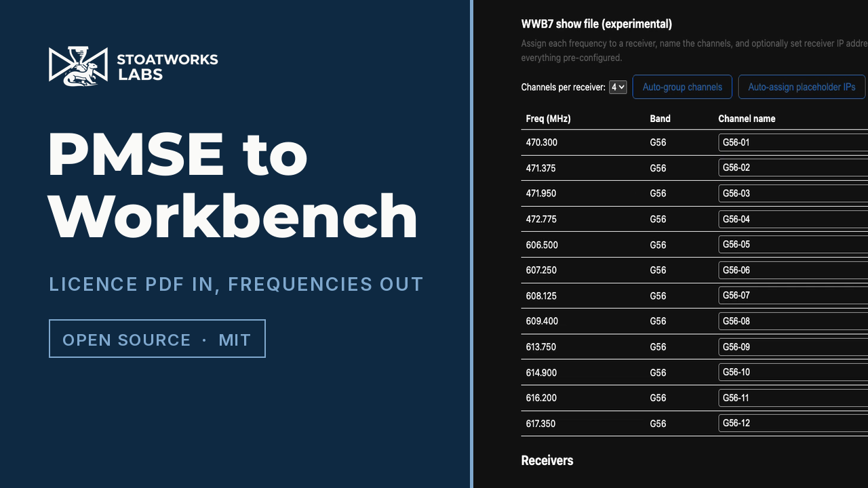
Task: Click the G56 band cell in the 472.775 row
Action: click(658, 219)
